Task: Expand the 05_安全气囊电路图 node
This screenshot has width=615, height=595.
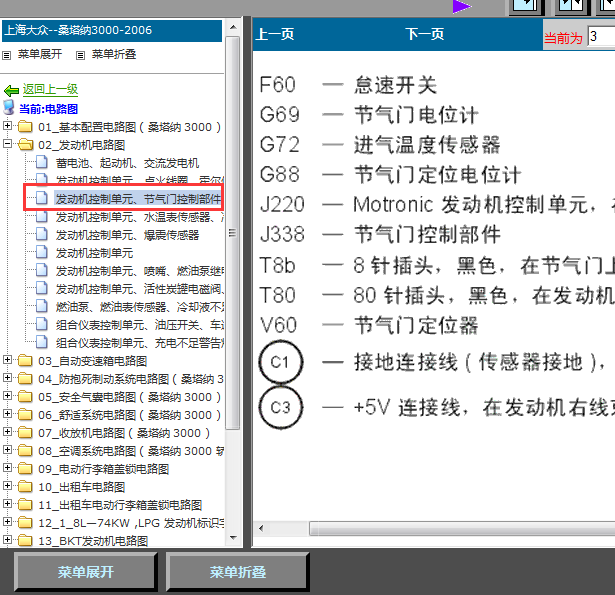Action: tap(7, 395)
